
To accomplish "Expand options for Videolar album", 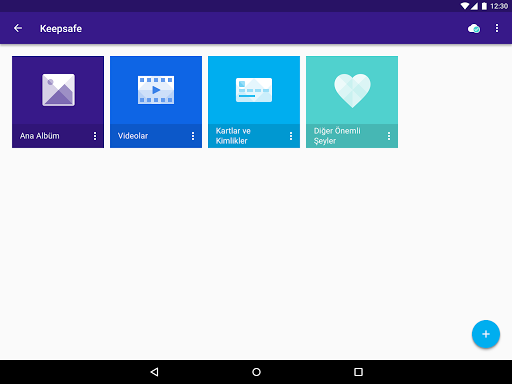I will tap(193, 136).
